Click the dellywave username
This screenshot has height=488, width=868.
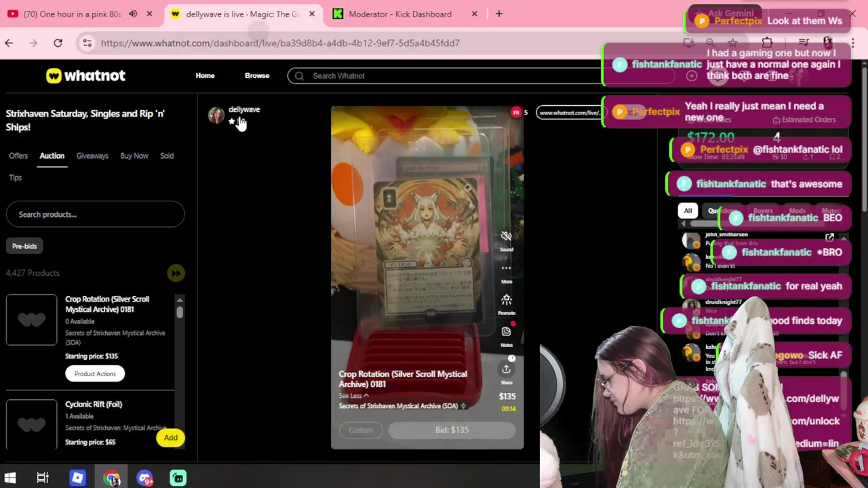coord(244,109)
